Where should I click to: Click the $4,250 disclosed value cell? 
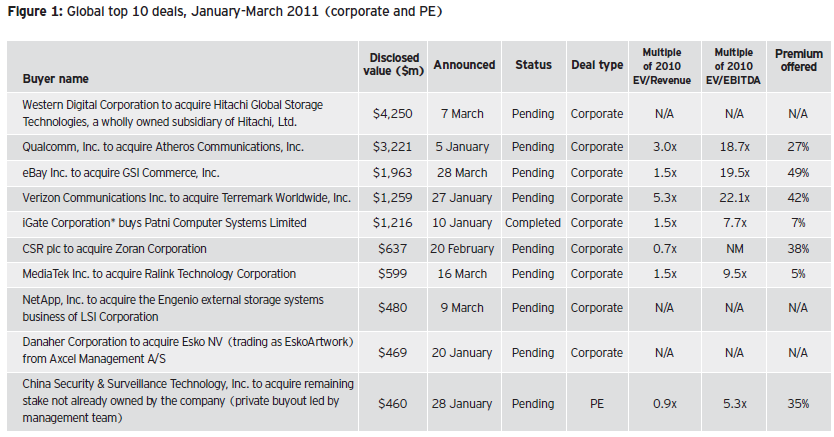pyautogui.click(x=394, y=113)
